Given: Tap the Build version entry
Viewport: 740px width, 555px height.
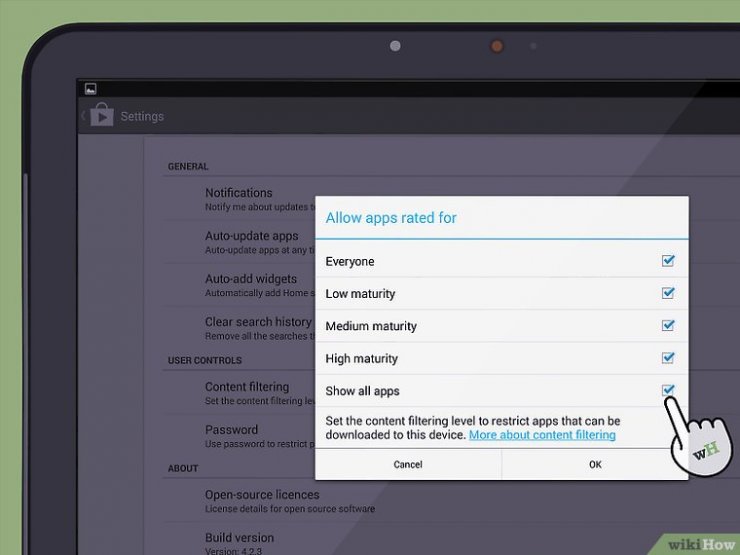Looking at the screenshot, I should 239,543.
